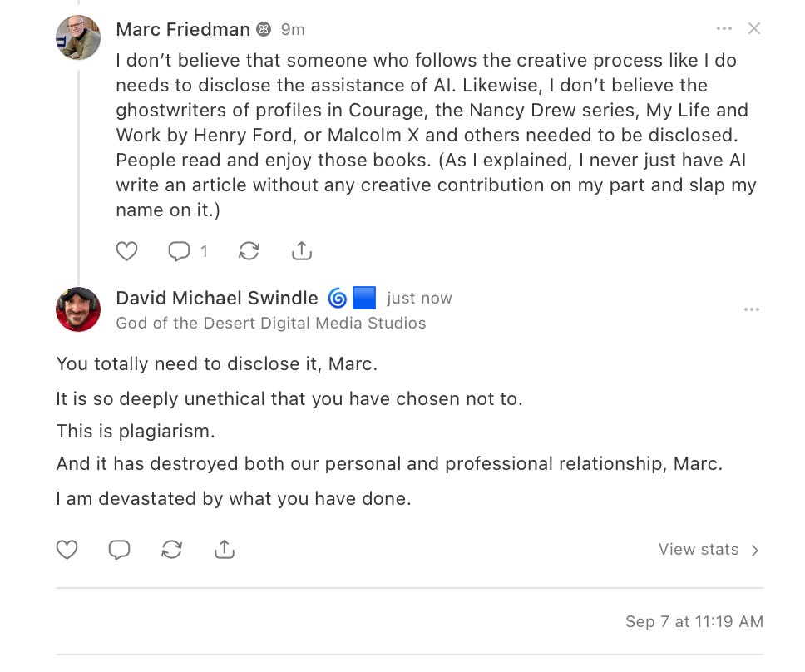The width and height of the screenshot is (805, 672).
Task: Dismiss Marc Friedman's comment with X
Action: point(754,28)
